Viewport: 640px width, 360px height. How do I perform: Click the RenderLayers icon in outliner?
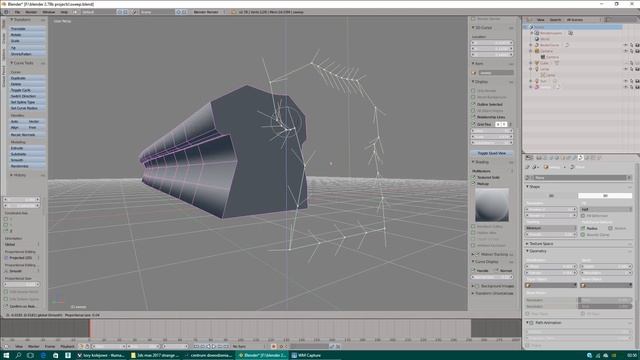click(537, 33)
